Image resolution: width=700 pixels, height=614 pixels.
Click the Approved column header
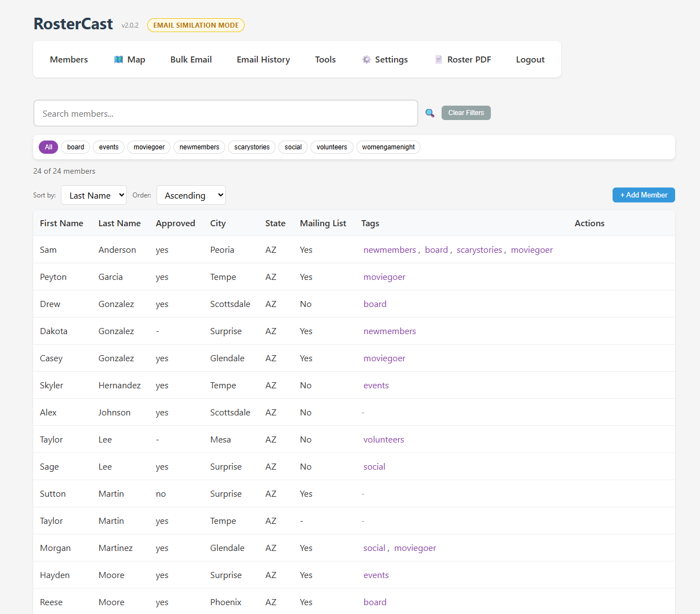tap(175, 223)
